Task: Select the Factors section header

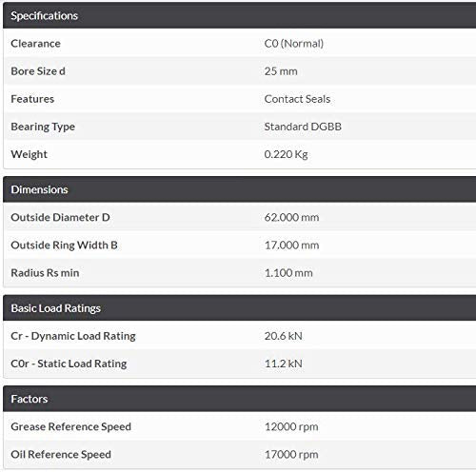Action: (x=240, y=399)
